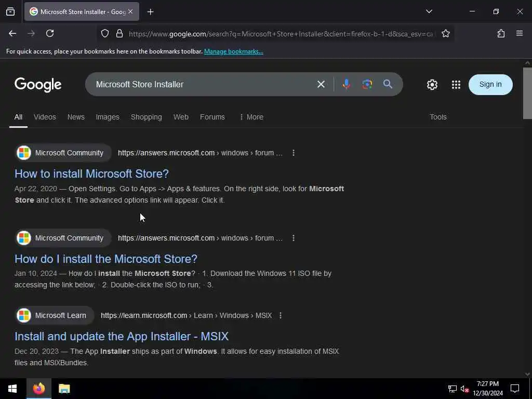Open network status tray icon
This screenshot has width=532, height=399.
[453, 389]
